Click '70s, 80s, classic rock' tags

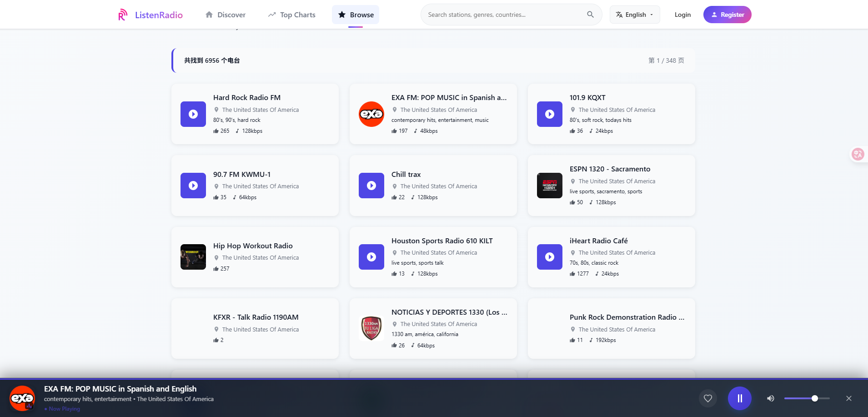pyautogui.click(x=594, y=263)
